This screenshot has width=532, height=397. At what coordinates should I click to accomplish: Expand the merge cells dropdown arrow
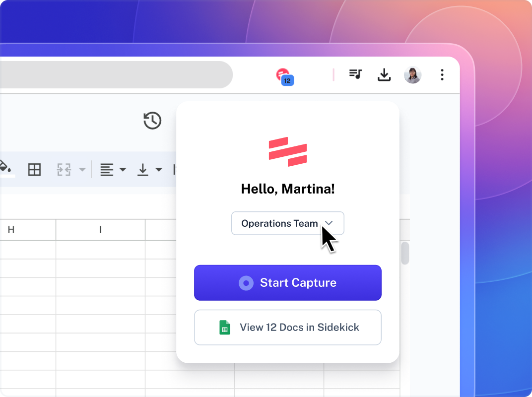click(x=82, y=169)
